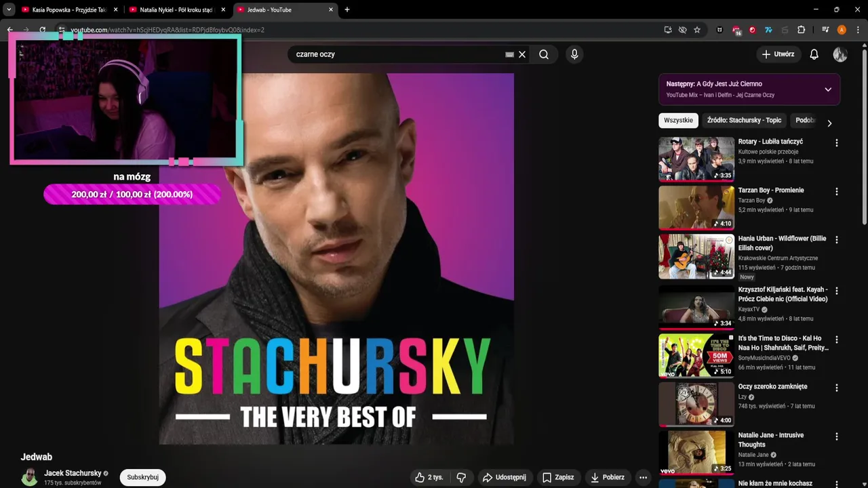Open options for Oczy szeroko zamknięte

click(836, 388)
